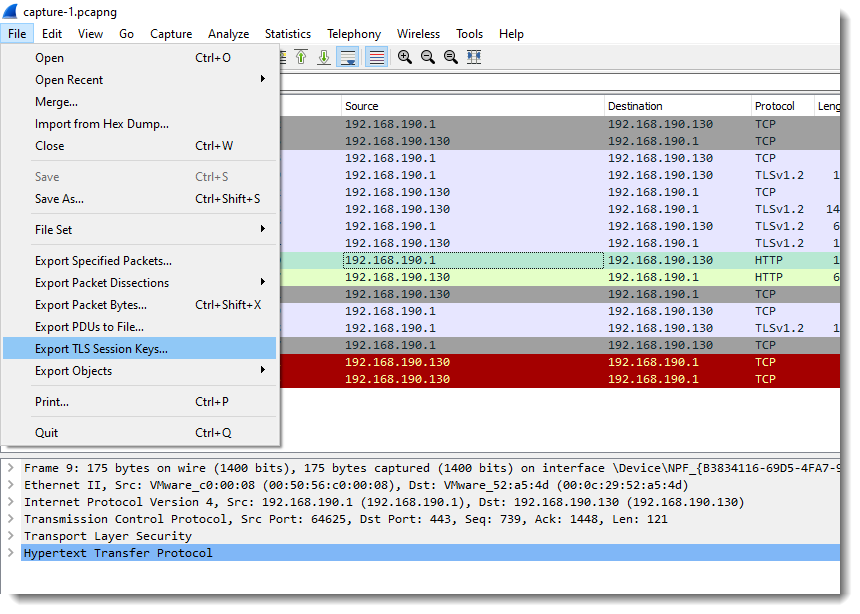
Task: Click the resize columns icon
Action: [x=474, y=58]
